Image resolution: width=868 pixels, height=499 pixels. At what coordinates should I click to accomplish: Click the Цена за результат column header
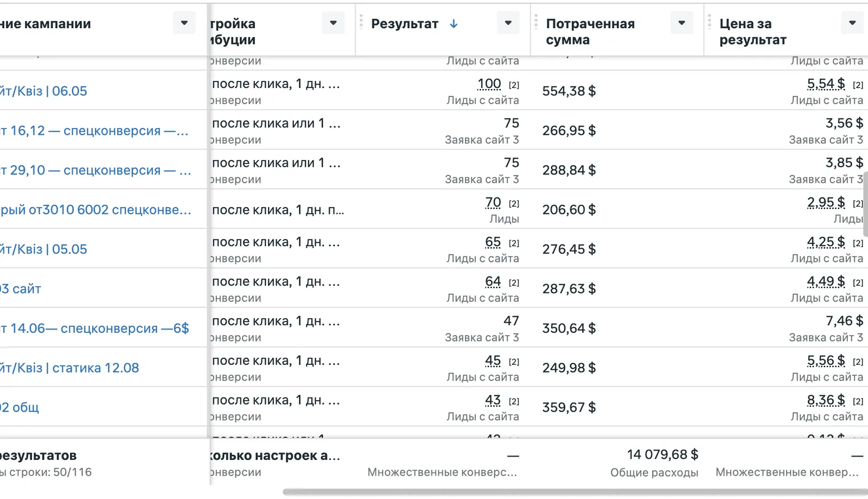[753, 31]
